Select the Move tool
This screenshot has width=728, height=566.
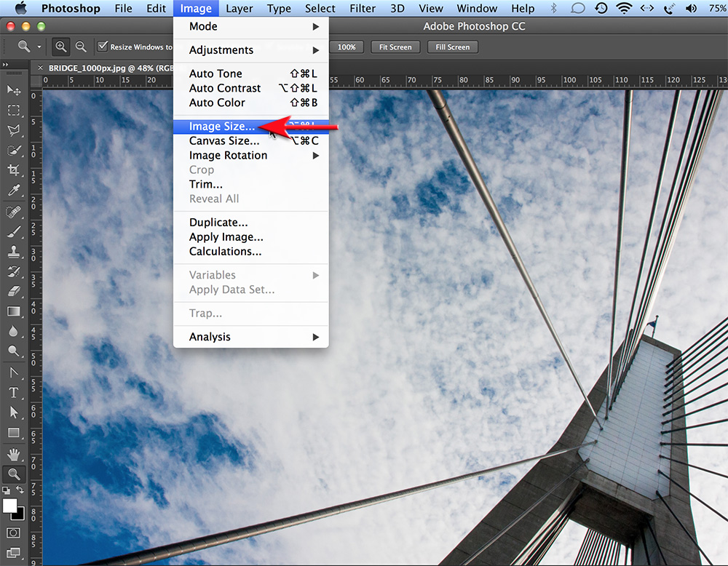pyautogui.click(x=15, y=90)
